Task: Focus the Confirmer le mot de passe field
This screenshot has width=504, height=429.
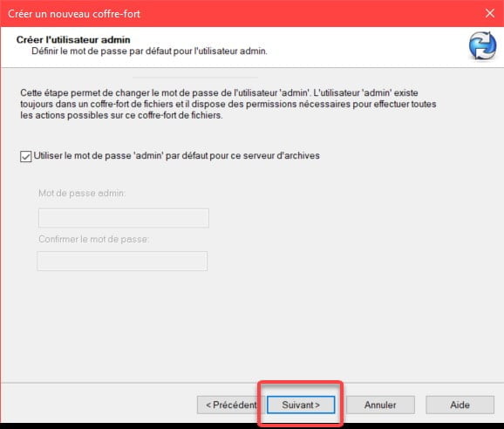Action: point(122,261)
